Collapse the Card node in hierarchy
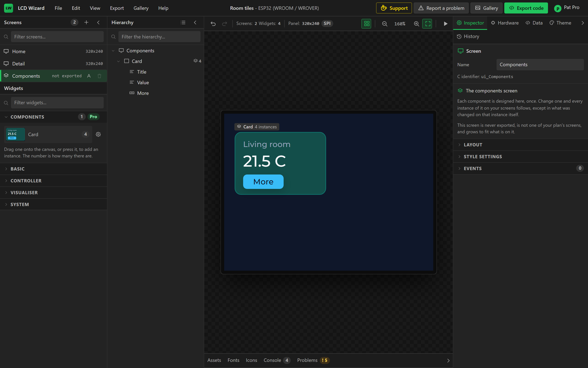Viewport: 588px width, 368px height. pos(119,61)
